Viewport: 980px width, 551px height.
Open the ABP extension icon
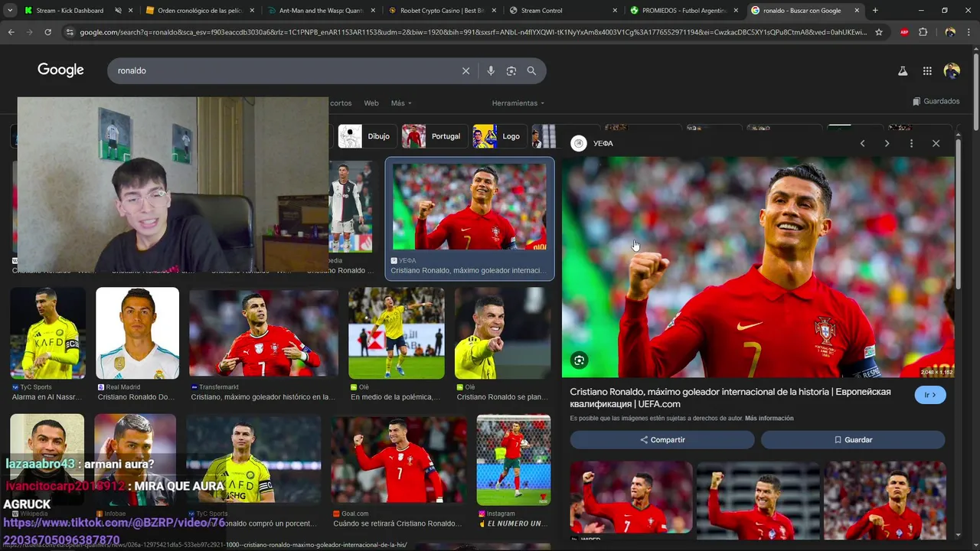pos(904,32)
